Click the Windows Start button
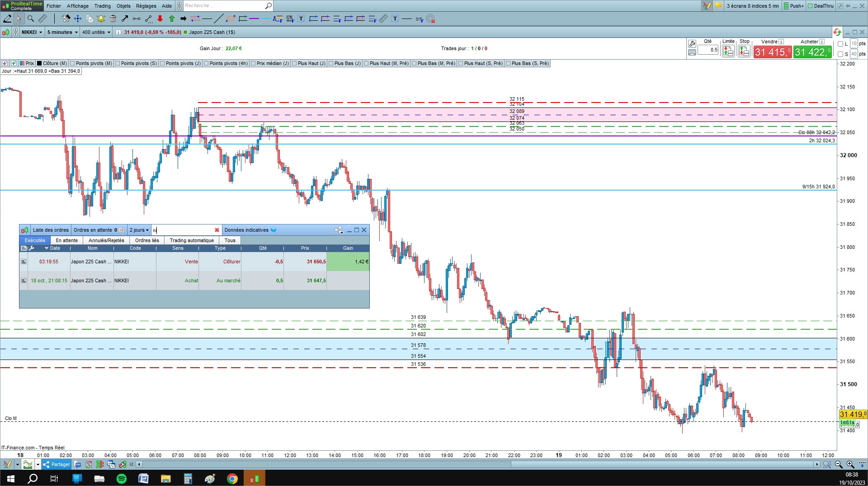Viewport: 868px width, 486px height. click(11, 478)
